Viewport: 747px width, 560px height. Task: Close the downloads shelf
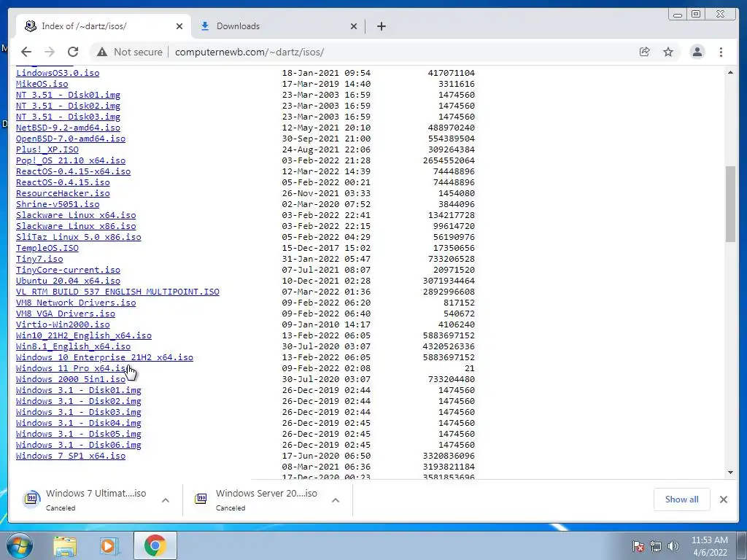[x=723, y=499]
